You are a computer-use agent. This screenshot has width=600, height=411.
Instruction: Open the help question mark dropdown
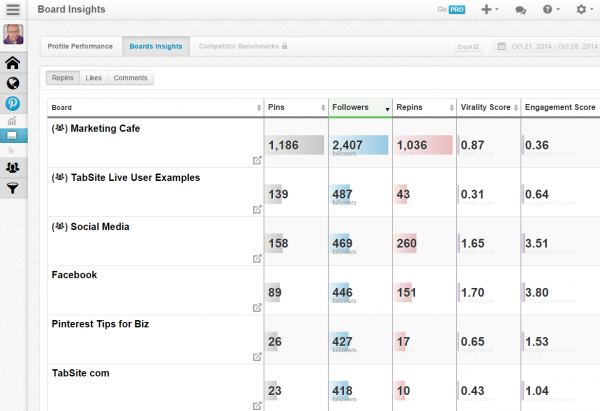click(x=550, y=10)
